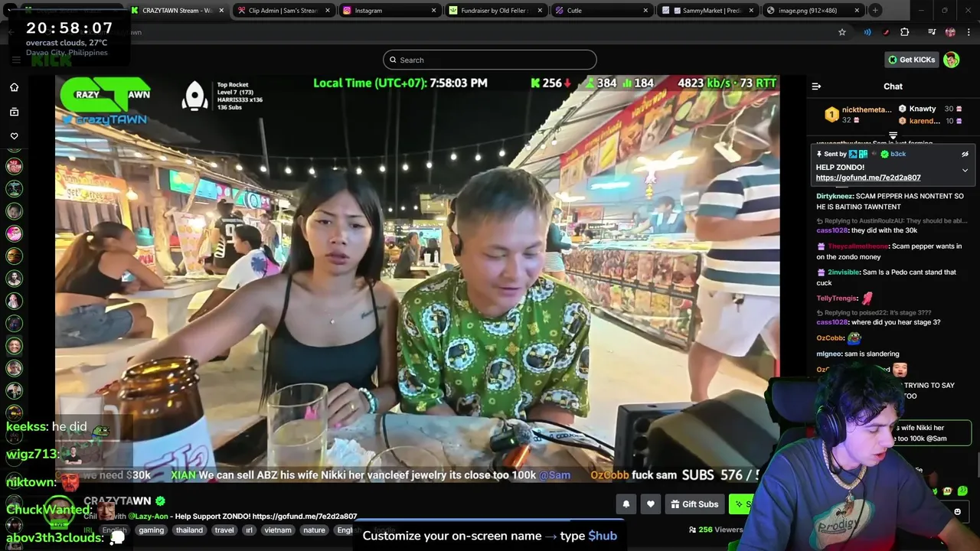Bookmark this page with the star icon
Image resolution: width=980 pixels, height=551 pixels.
(x=842, y=32)
